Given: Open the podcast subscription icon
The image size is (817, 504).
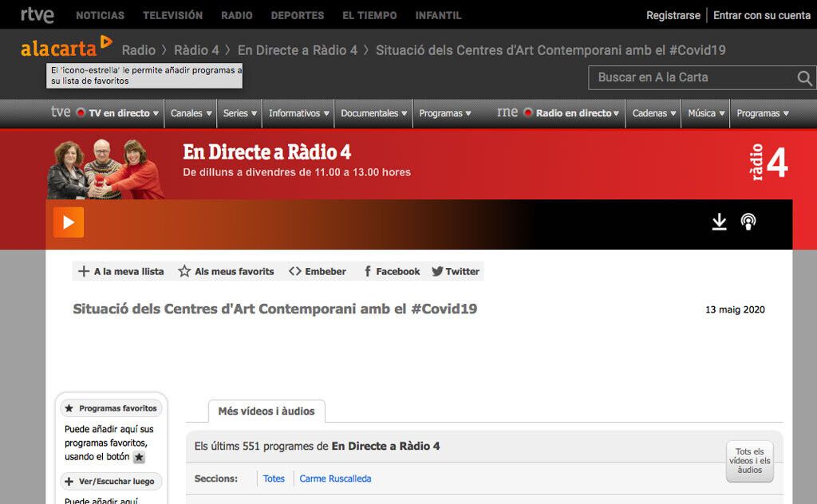Looking at the screenshot, I should (x=748, y=222).
